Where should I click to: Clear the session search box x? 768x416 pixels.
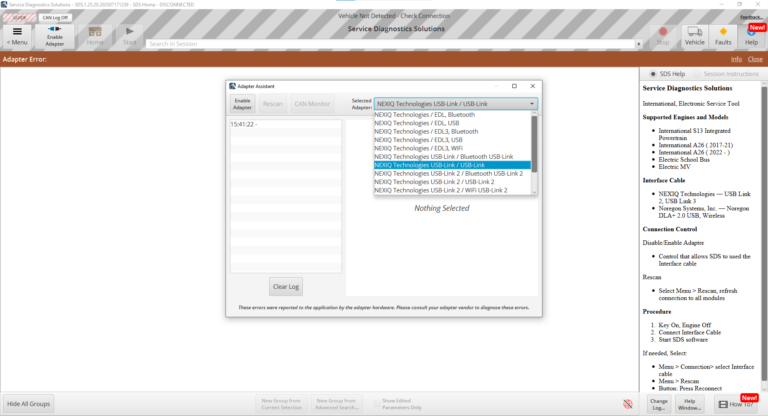[638, 44]
